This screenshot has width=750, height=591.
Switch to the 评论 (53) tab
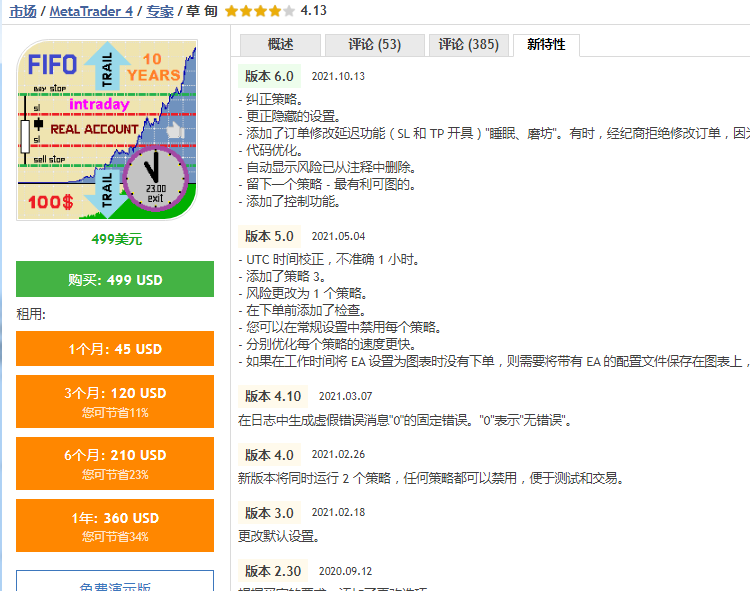click(x=375, y=45)
